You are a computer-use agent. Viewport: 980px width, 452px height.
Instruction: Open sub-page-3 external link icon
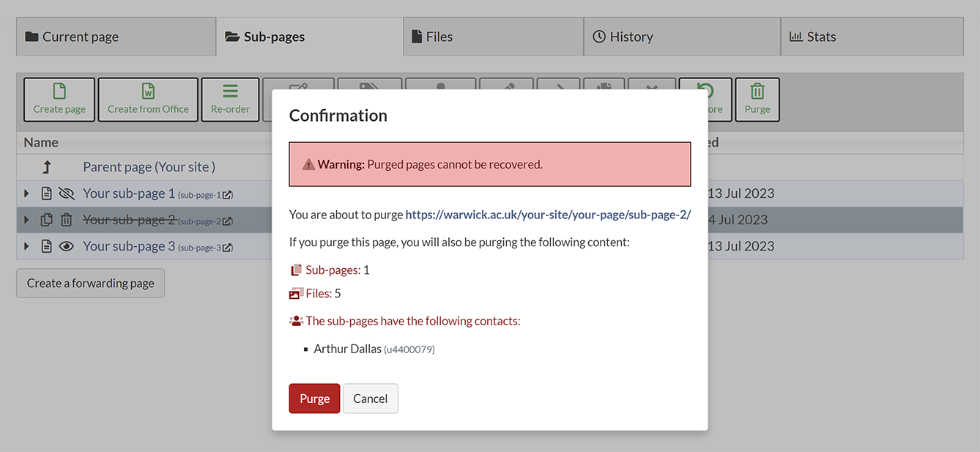[x=228, y=248]
